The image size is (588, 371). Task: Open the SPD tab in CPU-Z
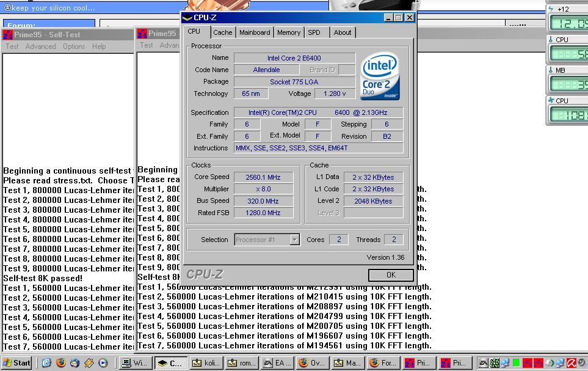pos(314,32)
